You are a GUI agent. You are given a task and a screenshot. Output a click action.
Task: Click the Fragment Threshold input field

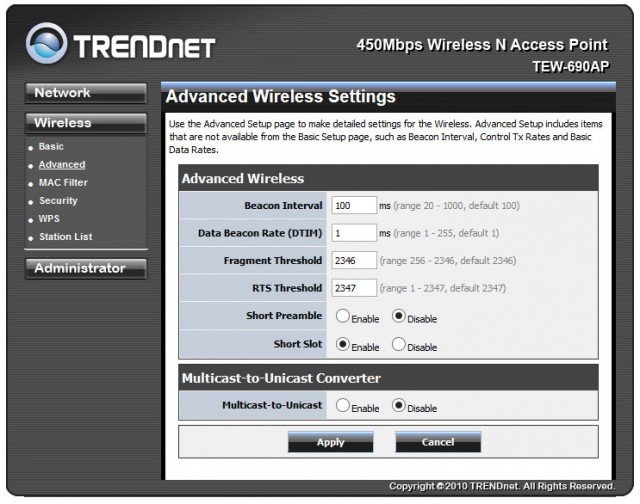pyautogui.click(x=353, y=261)
